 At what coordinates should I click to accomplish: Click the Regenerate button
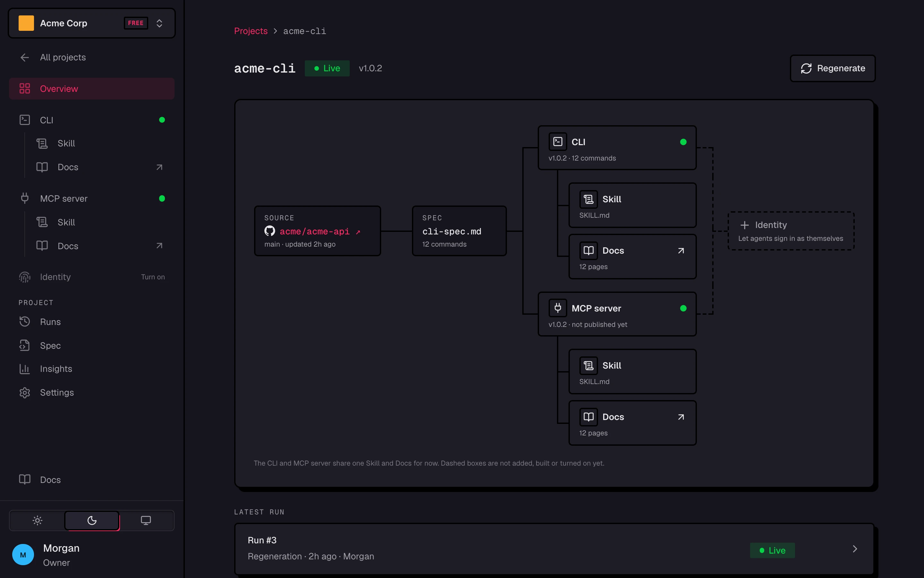[832, 68]
